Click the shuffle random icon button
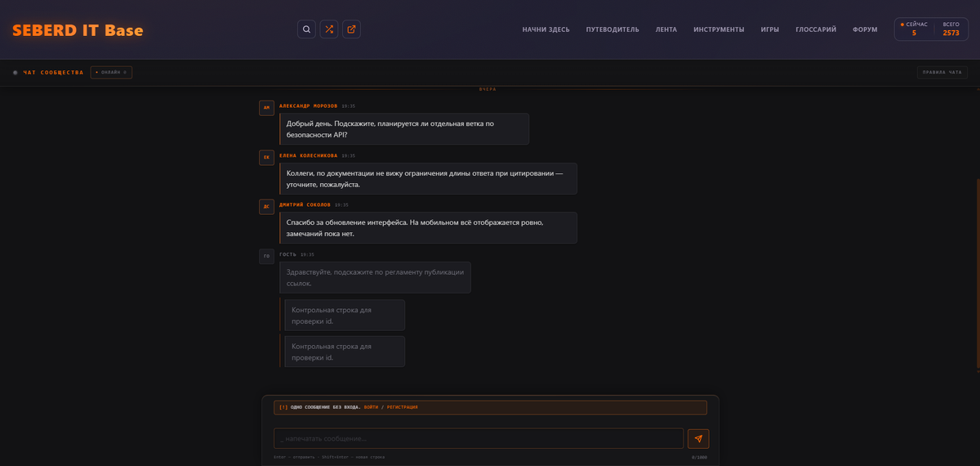 329,29
